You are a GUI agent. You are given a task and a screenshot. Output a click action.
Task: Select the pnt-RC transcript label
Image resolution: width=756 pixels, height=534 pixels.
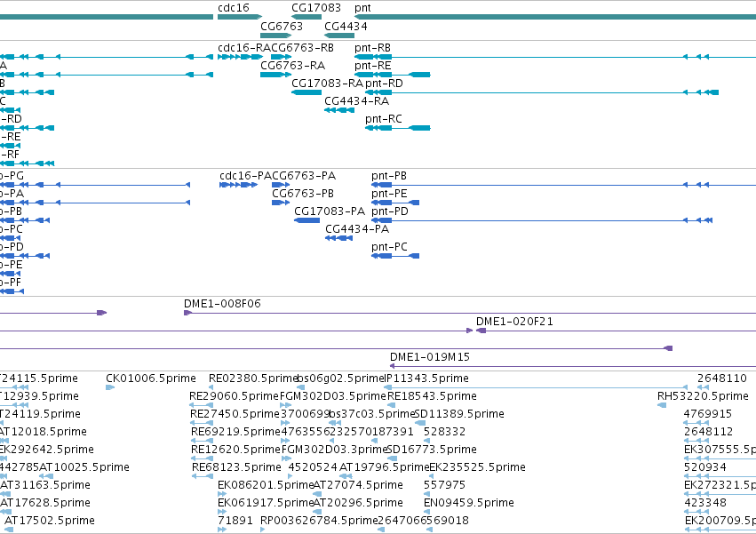point(383,119)
